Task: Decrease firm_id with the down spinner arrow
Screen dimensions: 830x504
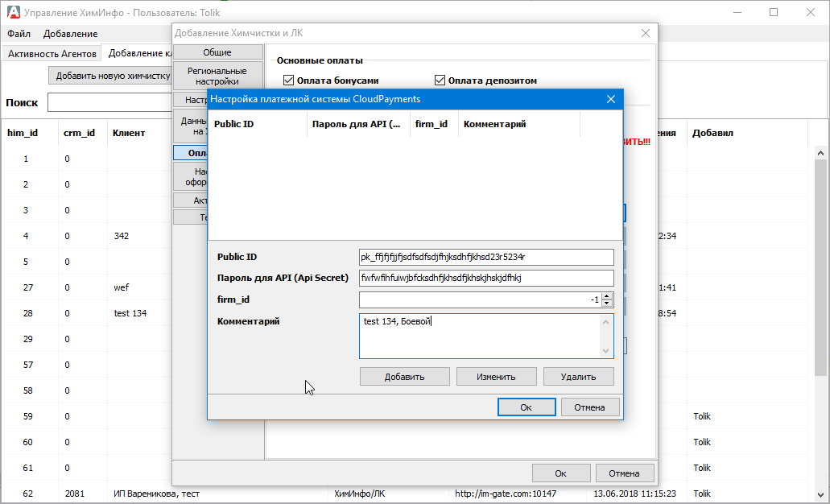Action: [607, 304]
